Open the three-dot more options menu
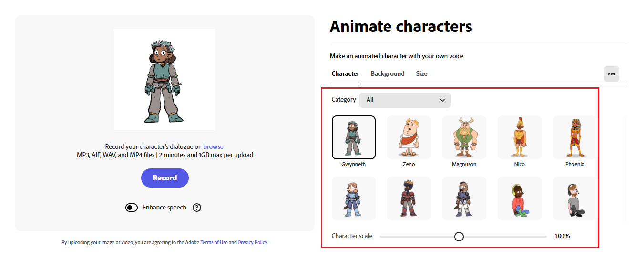Image resolution: width=644 pixels, height=261 pixels. tap(612, 74)
